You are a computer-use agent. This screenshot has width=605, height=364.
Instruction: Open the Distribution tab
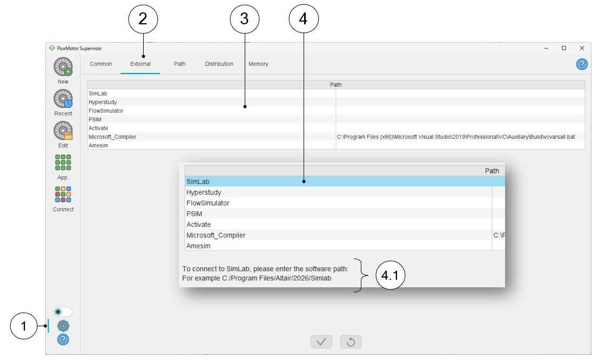[x=219, y=64]
